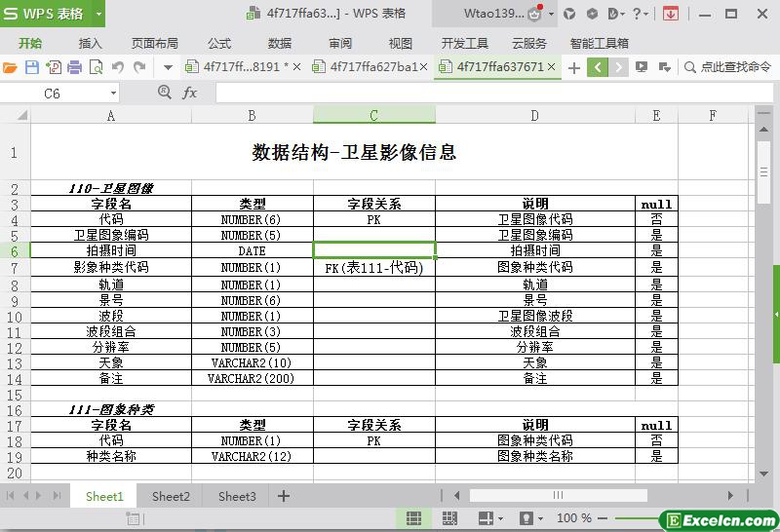Open a new document tab with plus
The image size is (780, 532).
click(574, 67)
